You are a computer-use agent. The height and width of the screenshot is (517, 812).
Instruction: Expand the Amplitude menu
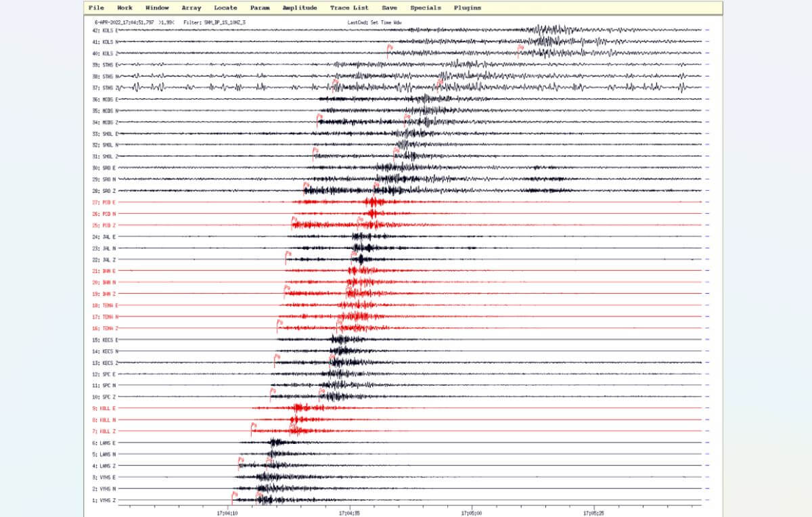click(299, 8)
